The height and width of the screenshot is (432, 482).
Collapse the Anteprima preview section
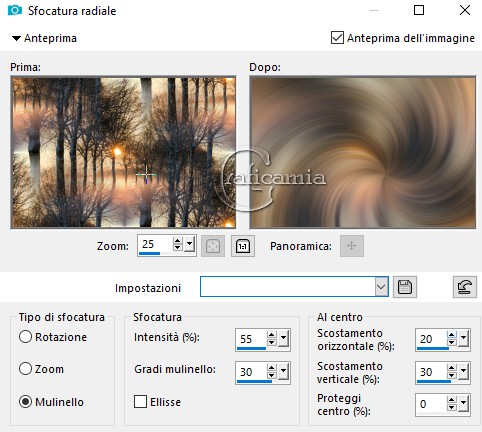tap(16, 38)
